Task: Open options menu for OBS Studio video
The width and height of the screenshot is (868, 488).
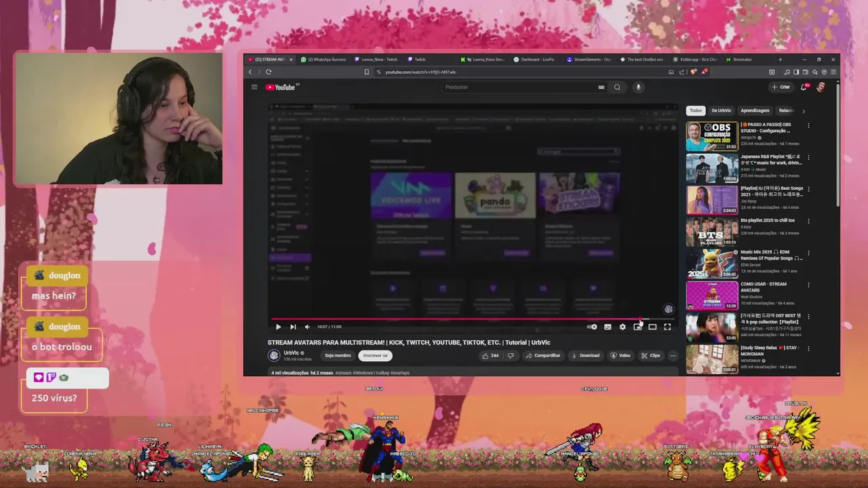Action: coord(808,125)
